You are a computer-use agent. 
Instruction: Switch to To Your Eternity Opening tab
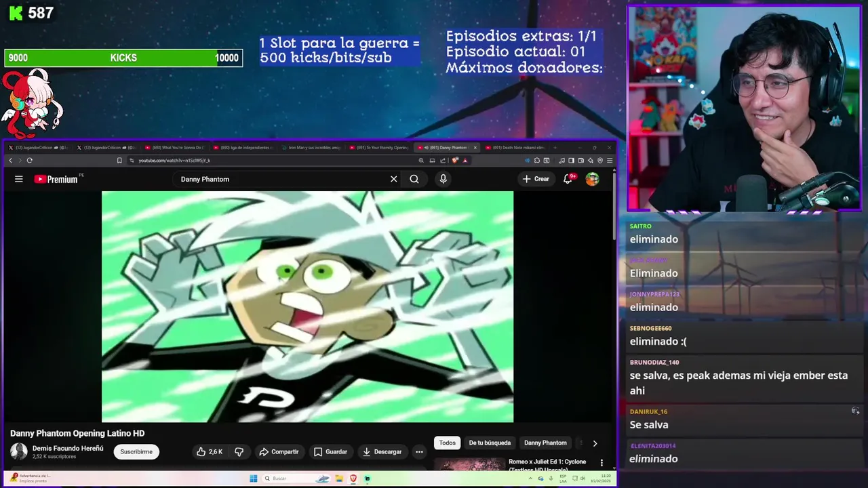tap(378, 147)
